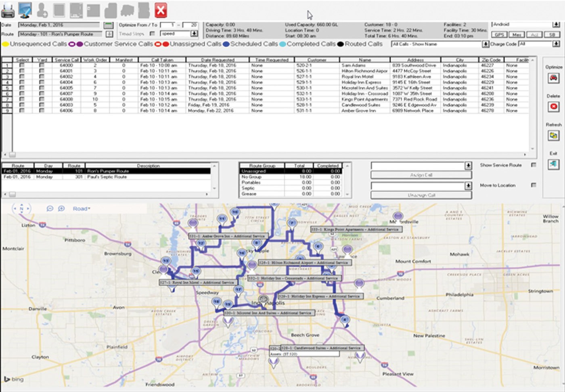
Task: Click the Mes button
Action: (x=517, y=35)
